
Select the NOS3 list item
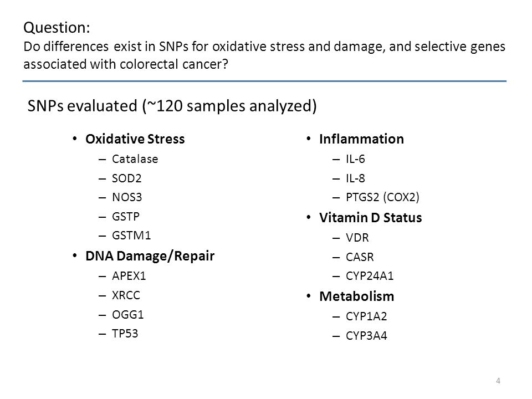point(127,197)
